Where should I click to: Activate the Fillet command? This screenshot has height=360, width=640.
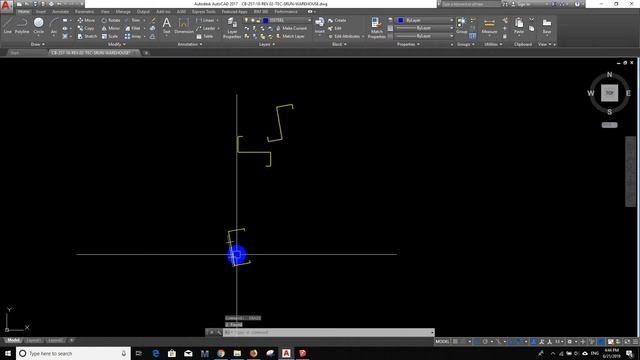pos(133,28)
